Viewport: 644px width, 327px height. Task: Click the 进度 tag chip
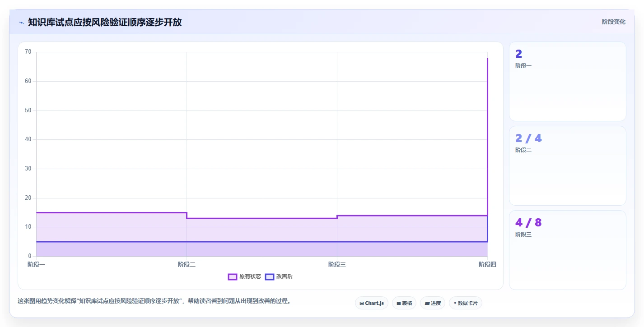point(433,303)
